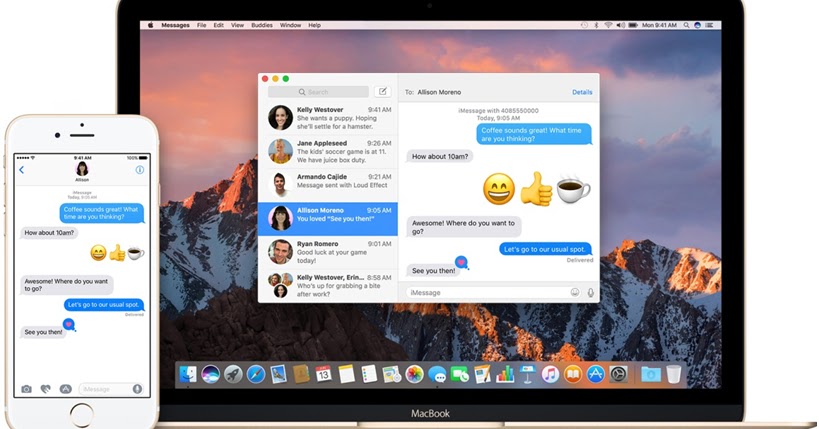
Task: Open Pages from the Dock
Action: pyautogui.click(x=482, y=374)
